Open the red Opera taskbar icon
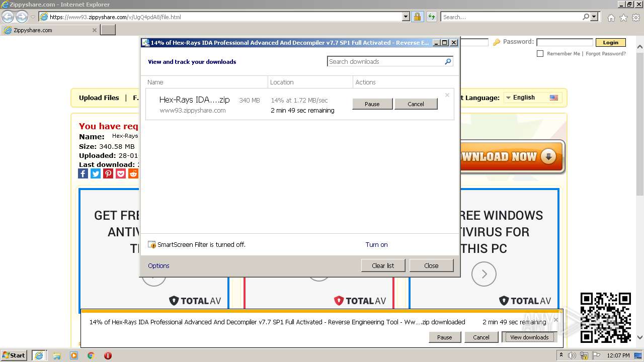 click(108, 355)
